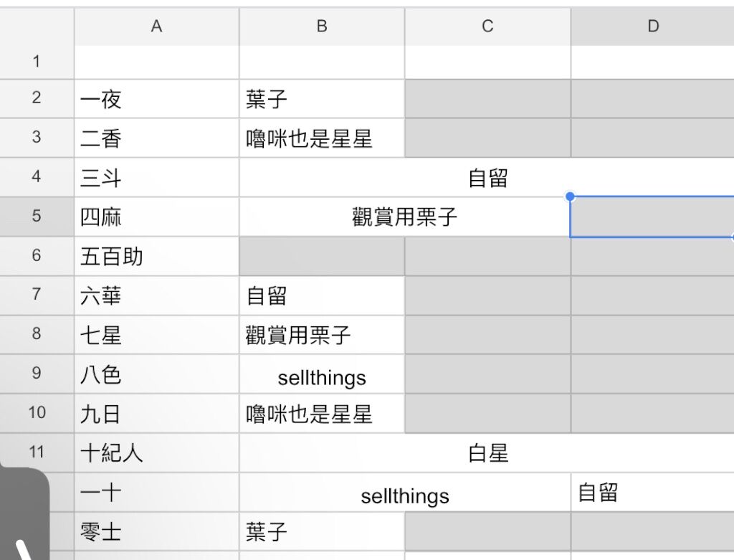Select cell containing 五百助
Screen dimensions: 734x560
coord(156,256)
